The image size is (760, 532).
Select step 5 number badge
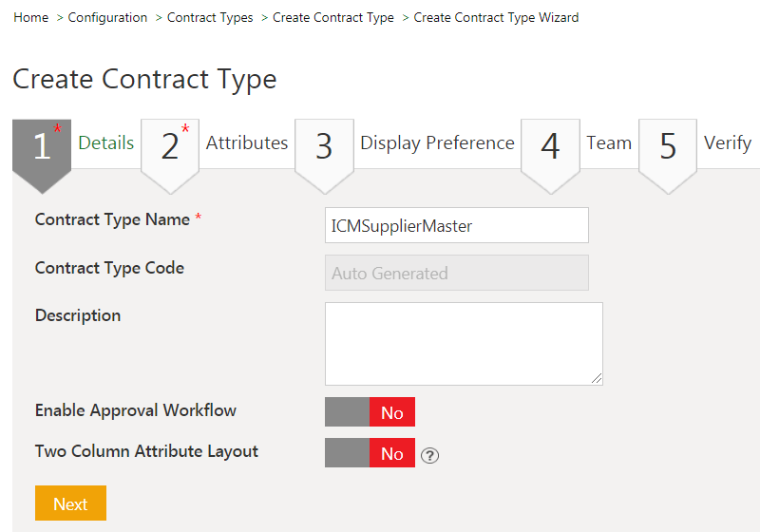click(668, 147)
